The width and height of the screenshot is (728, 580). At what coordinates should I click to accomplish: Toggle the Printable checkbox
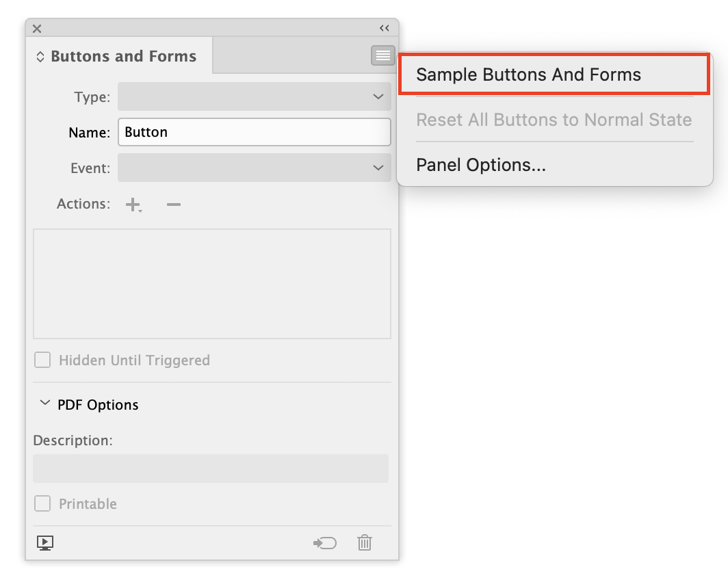[42, 503]
